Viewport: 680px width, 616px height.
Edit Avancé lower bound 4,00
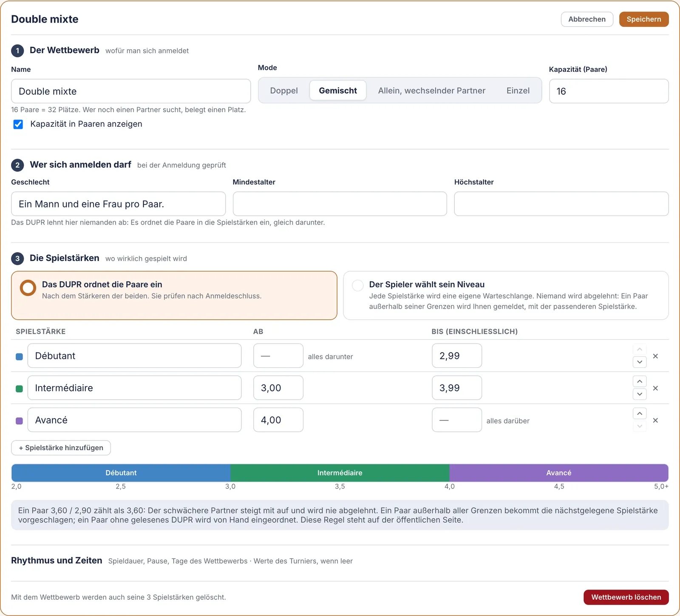[278, 420]
